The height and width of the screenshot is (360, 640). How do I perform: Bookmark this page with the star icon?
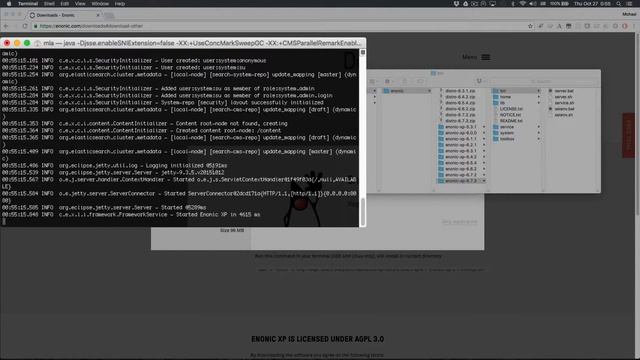point(530,26)
